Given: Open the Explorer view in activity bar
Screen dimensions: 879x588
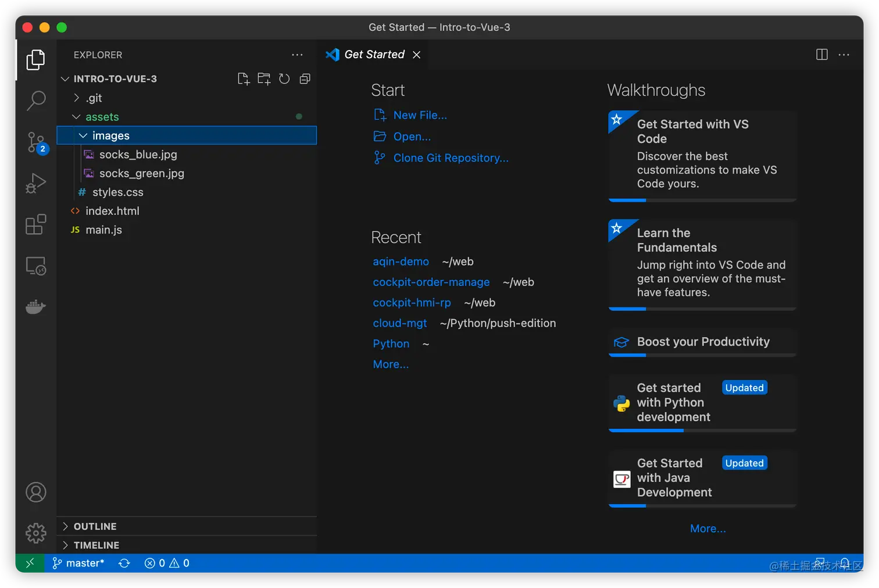Looking at the screenshot, I should (35, 59).
